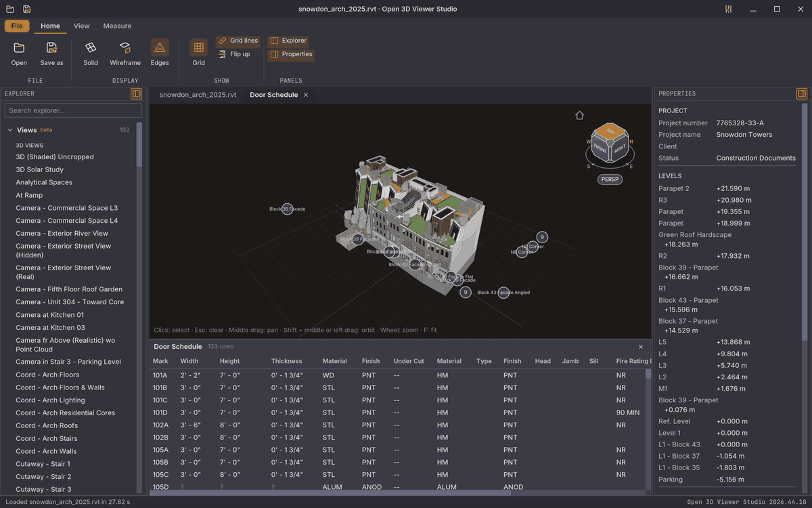Click the Under Cut column header
The image size is (812, 508).
click(x=408, y=361)
